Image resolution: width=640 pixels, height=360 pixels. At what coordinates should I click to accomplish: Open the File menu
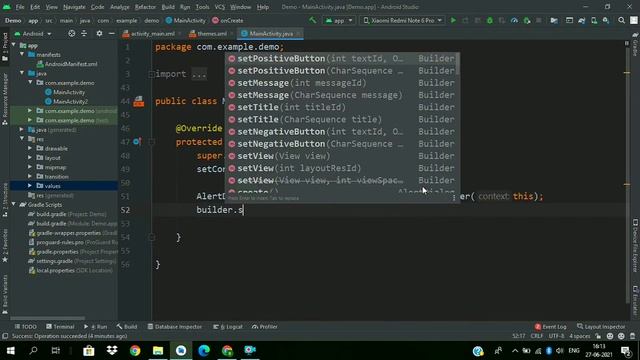tap(20, 7)
